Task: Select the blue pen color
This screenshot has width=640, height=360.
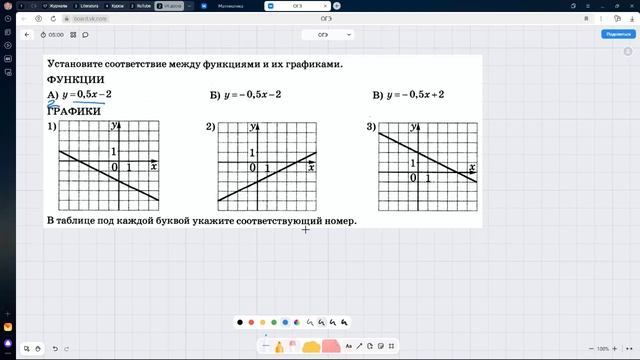Action: pos(285,322)
